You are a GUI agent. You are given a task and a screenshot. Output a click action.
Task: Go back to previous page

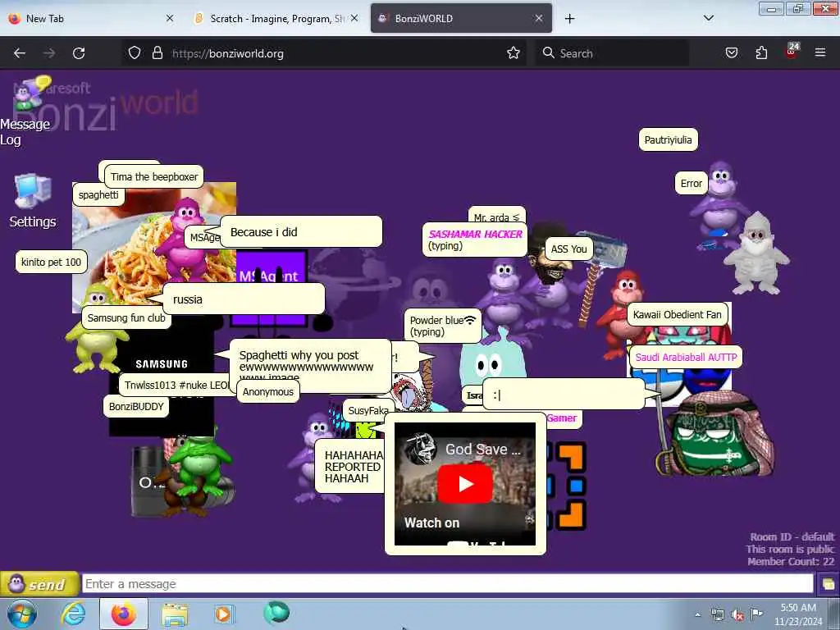click(20, 53)
